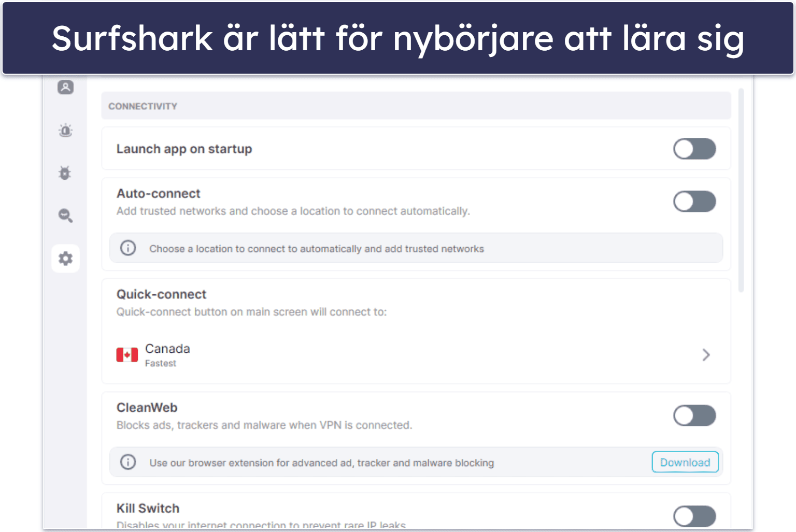
Task: Open the account profile icon in sidebar
Action: tap(65, 87)
